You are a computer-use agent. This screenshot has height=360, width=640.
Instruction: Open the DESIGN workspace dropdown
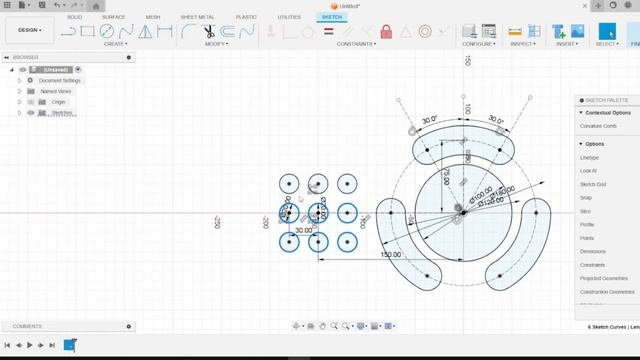(x=29, y=30)
